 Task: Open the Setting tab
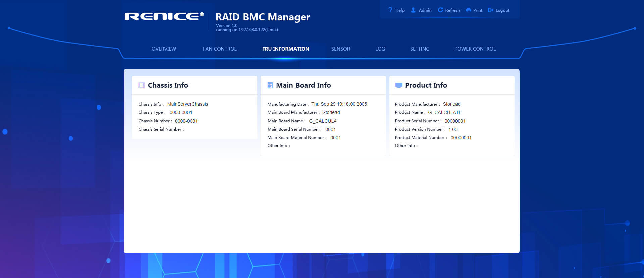click(x=420, y=49)
